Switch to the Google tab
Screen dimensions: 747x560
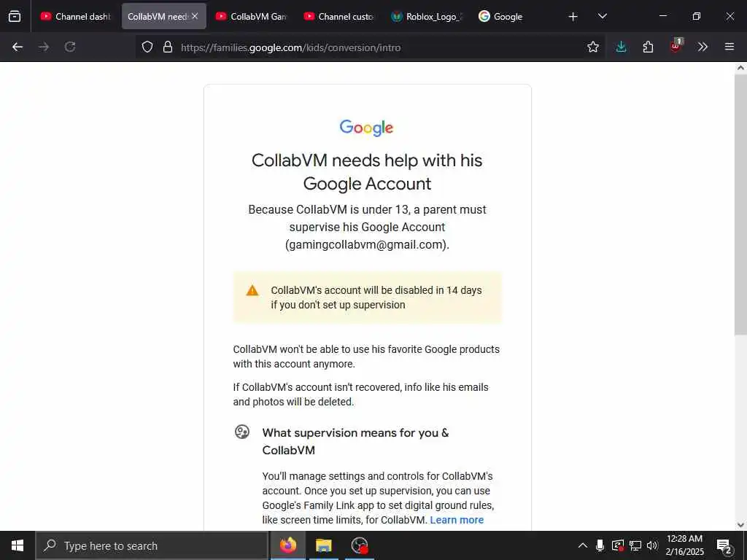click(514, 17)
